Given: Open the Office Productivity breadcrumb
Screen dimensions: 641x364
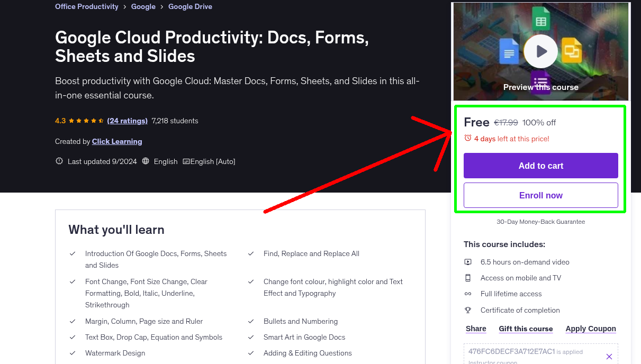Looking at the screenshot, I should [86, 6].
